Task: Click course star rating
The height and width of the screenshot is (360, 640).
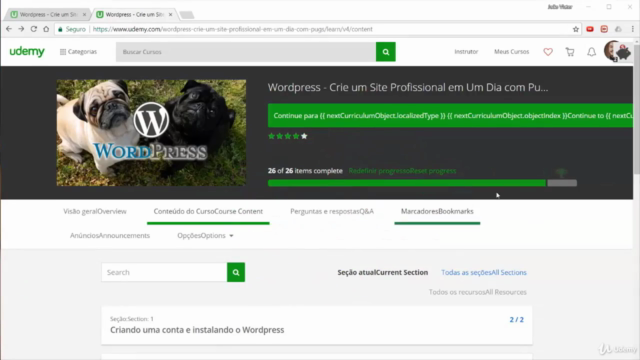Action: (x=288, y=136)
